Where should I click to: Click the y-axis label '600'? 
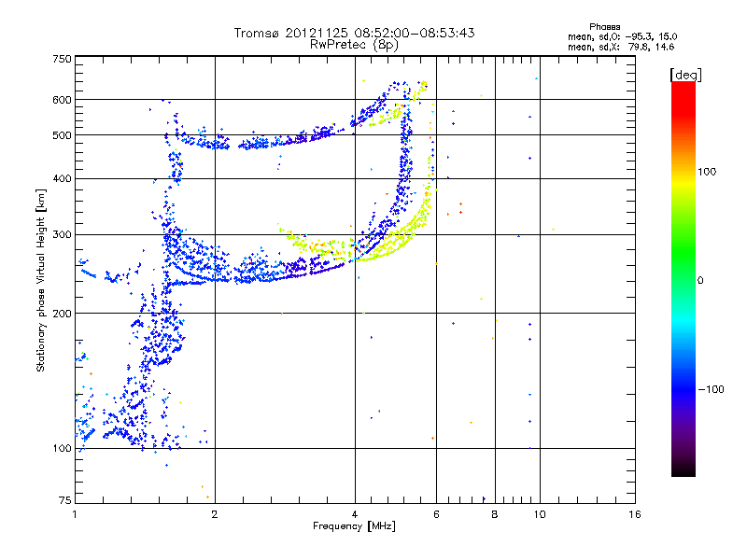tap(62, 100)
